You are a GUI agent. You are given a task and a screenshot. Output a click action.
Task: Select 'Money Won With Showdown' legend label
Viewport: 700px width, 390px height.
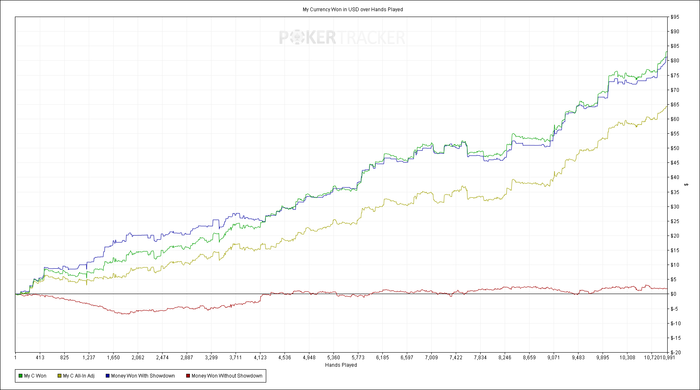[x=143, y=376]
